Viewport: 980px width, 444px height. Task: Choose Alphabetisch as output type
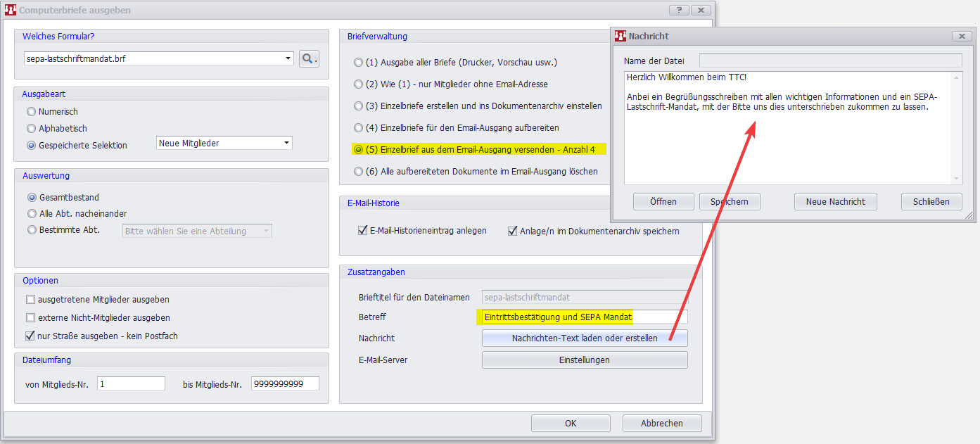coord(31,129)
